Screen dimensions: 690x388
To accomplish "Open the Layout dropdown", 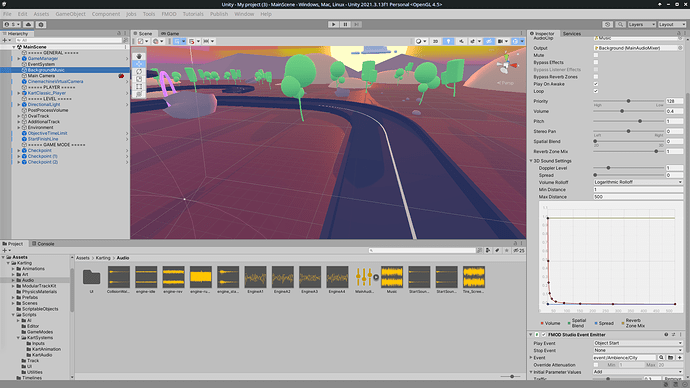I will click(672, 25).
